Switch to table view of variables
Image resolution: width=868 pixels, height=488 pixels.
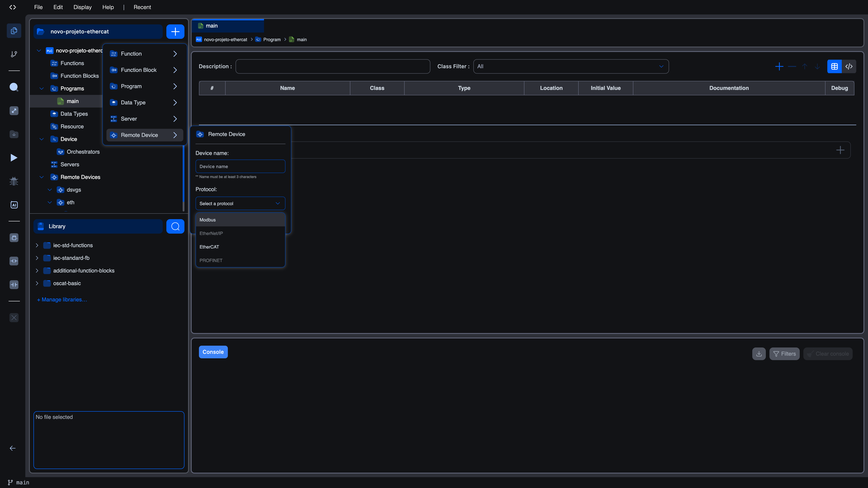[834, 66]
